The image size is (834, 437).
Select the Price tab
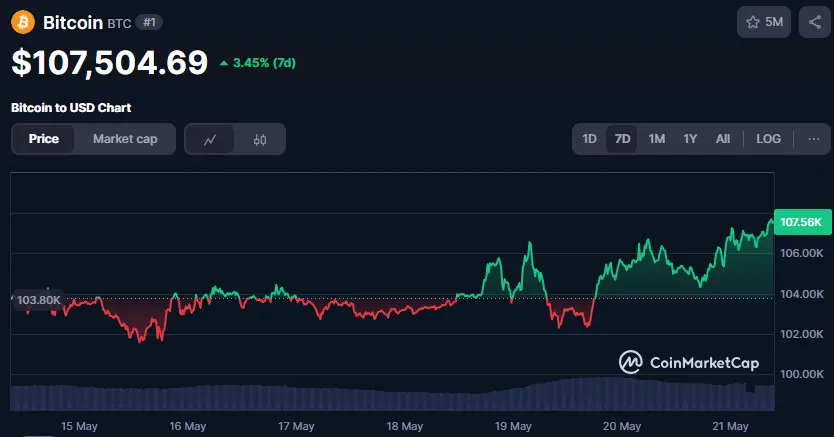click(44, 139)
